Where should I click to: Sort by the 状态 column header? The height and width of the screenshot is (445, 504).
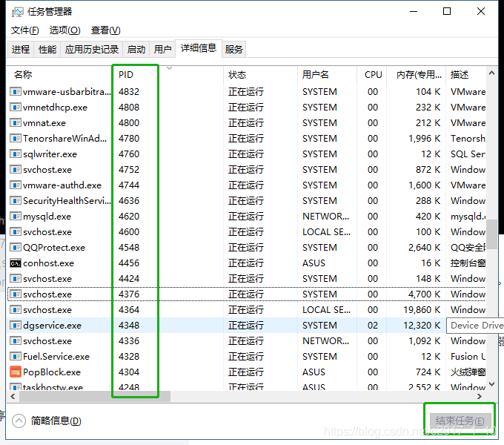[260, 75]
